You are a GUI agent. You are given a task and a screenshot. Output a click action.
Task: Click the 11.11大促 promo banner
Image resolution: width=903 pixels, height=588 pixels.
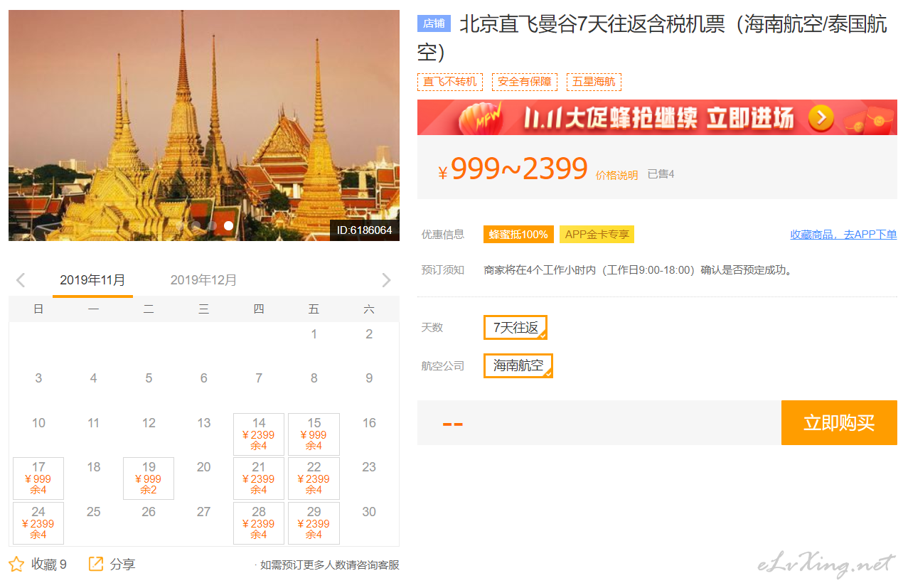657,117
